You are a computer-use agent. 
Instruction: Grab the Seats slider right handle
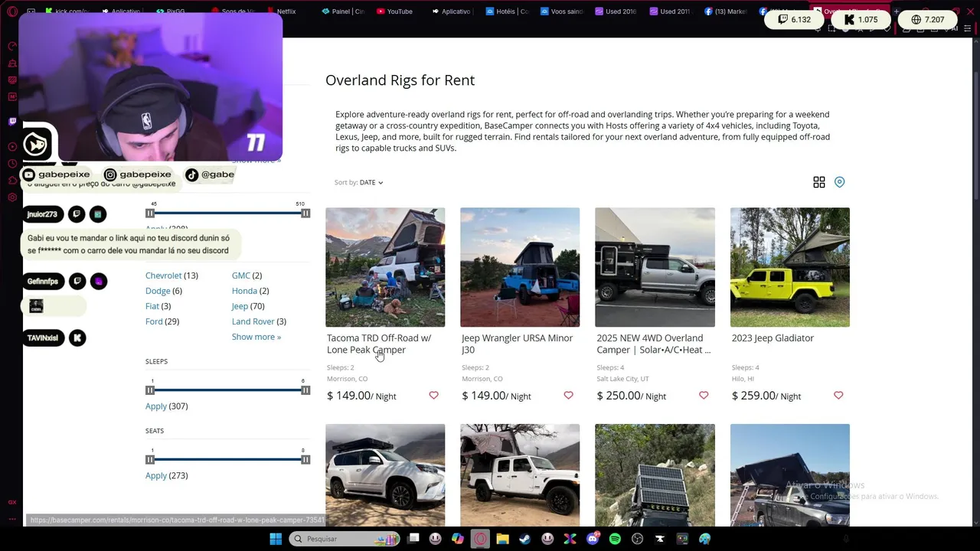click(x=305, y=460)
